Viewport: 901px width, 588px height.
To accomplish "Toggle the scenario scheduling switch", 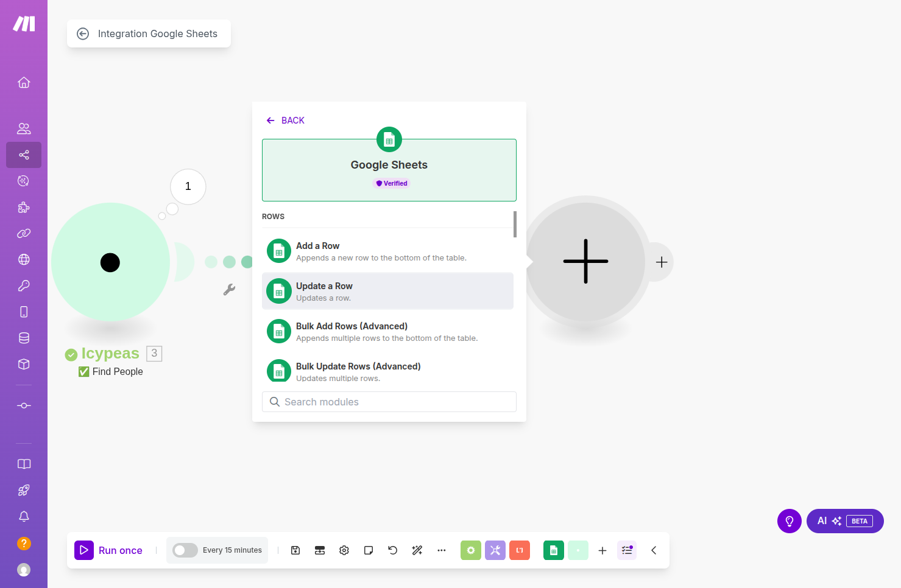I will [185, 550].
